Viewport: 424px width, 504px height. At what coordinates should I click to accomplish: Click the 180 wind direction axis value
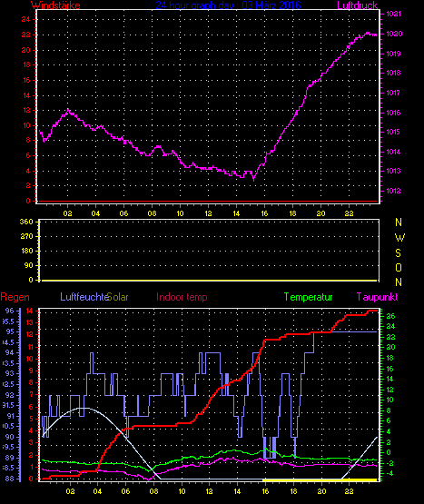tap(26, 251)
